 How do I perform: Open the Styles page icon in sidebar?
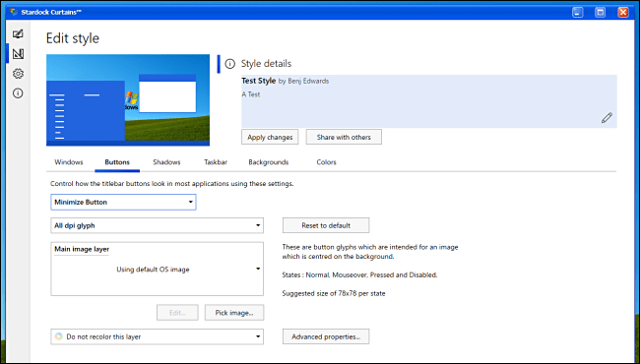[x=18, y=33]
